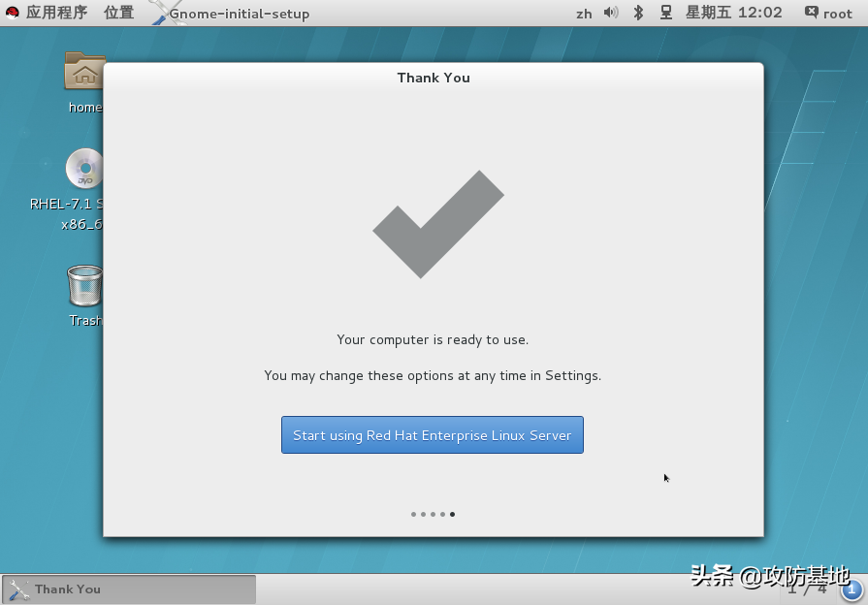Click Start using Red Hat Enterprise Linux Server
This screenshot has width=868, height=605.
coord(432,435)
